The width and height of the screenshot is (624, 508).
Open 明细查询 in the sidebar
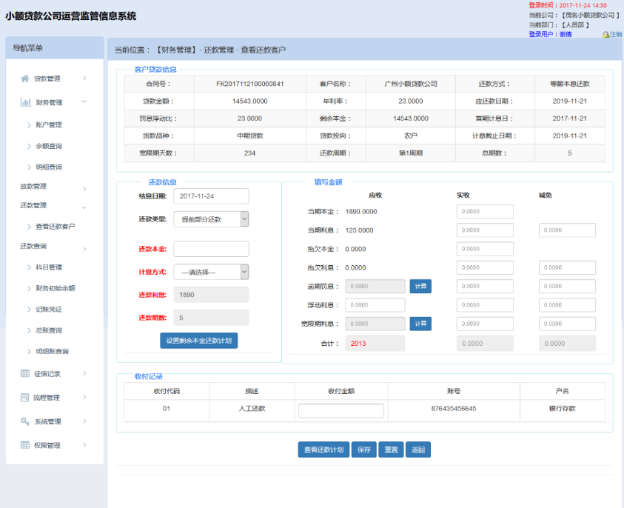(49, 167)
